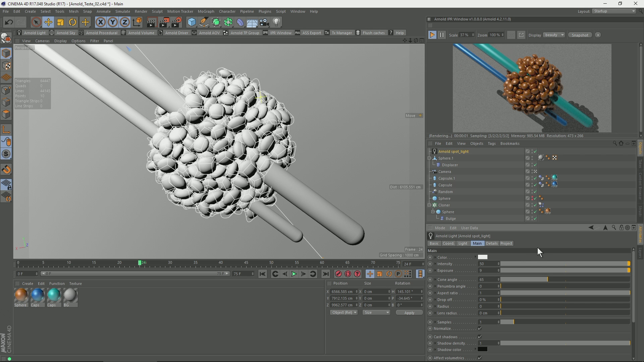Switch to the Coord. tab
Viewport: 644px width, 362px height.
448,243
